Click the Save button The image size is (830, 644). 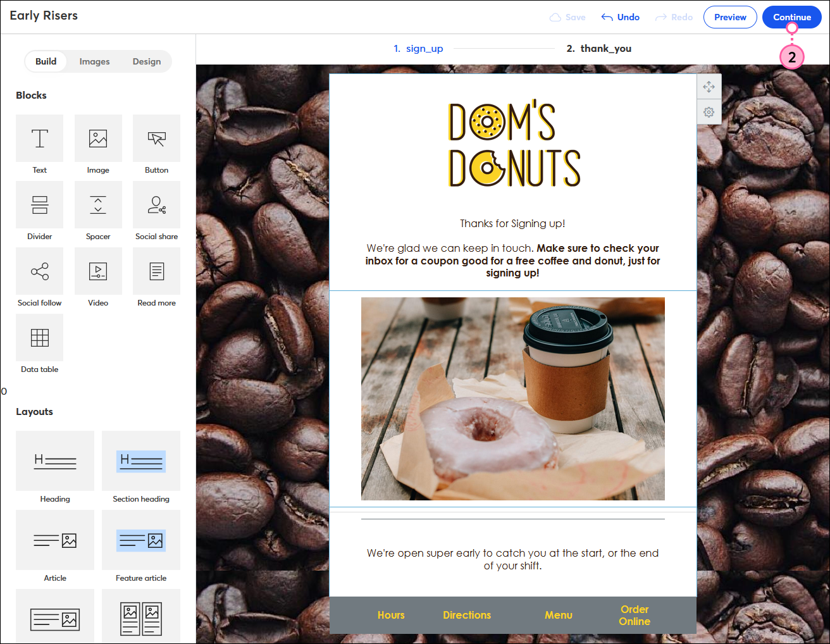(567, 17)
